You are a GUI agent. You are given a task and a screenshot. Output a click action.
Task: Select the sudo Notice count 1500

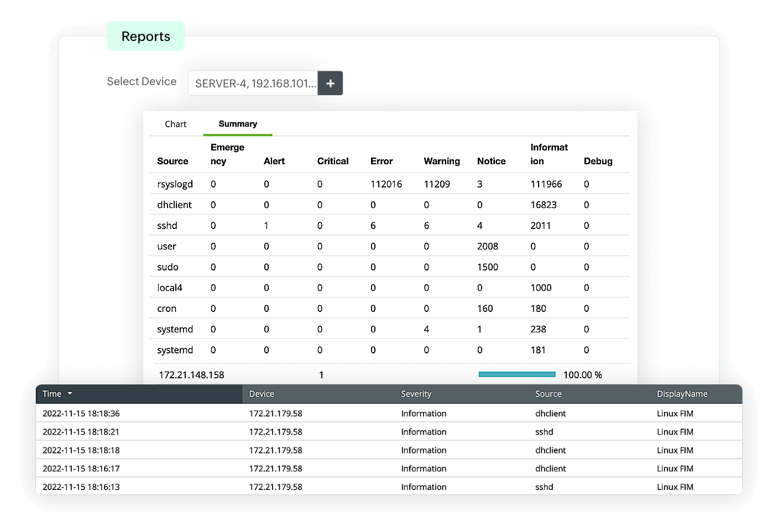[x=488, y=267]
